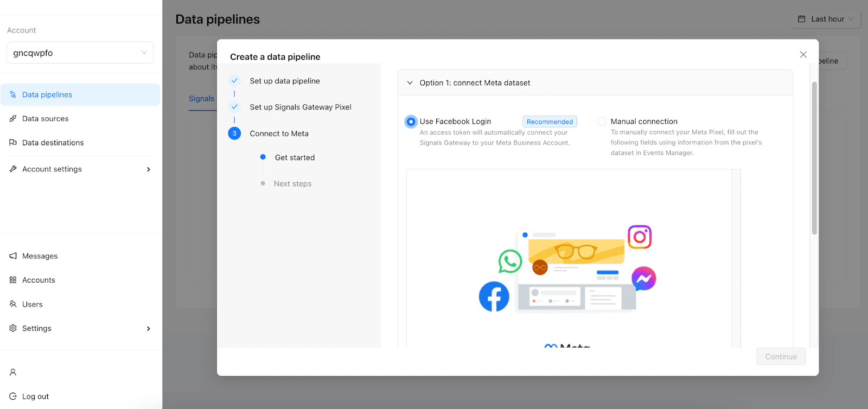Click the checkmark for Set up data pipeline
The width and height of the screenshot is (868, 409).
tap(234, 81)
